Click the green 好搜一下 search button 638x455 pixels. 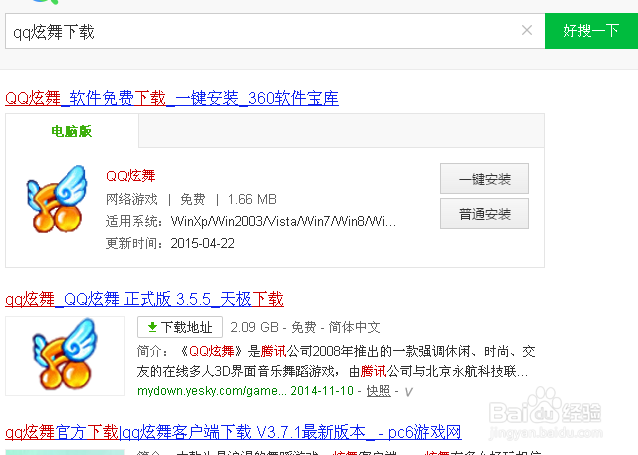[x=591, y=31]
